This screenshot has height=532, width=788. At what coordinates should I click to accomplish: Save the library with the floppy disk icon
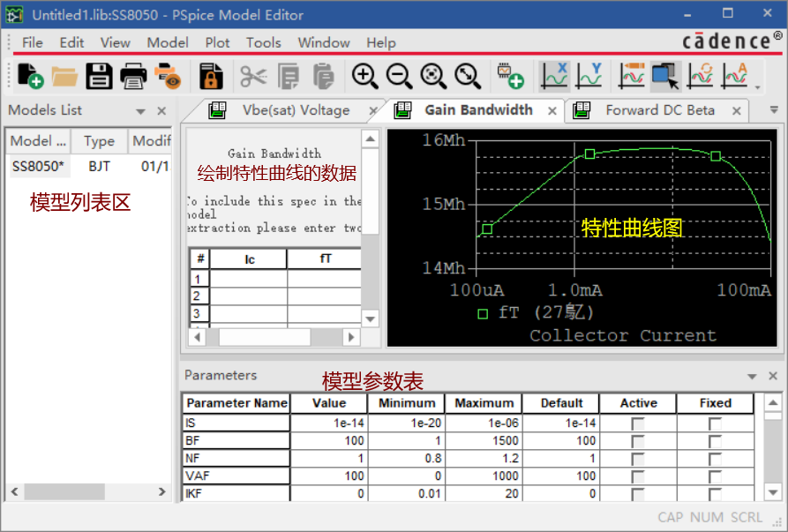[99, 77]
